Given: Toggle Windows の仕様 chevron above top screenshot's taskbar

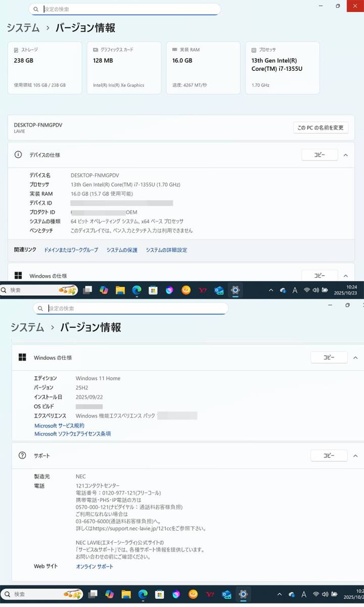Looking at the screenshot, I should pos(346,276).
